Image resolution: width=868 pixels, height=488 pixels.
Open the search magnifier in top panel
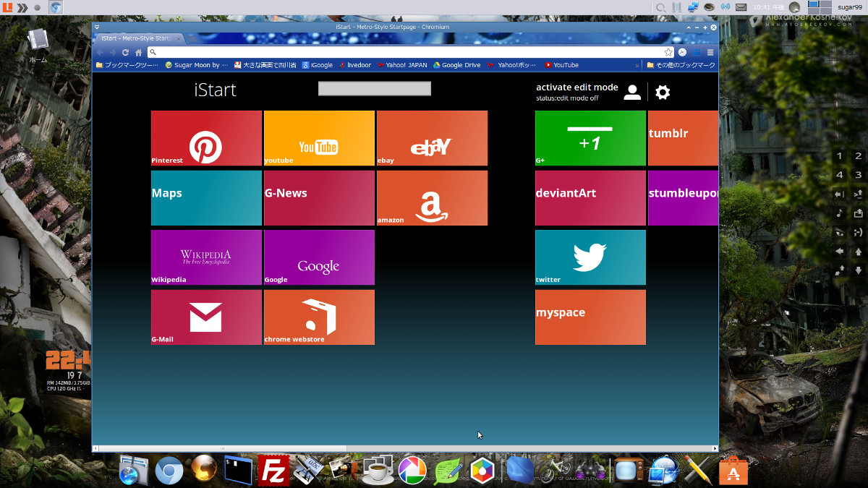click(x=660, y=7)
